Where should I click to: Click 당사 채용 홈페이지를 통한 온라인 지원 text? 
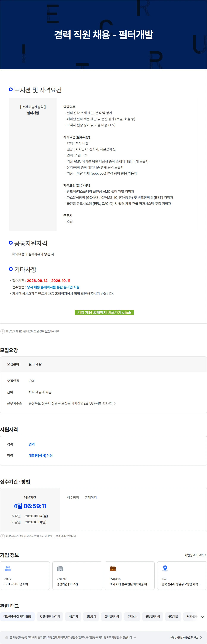53,287
